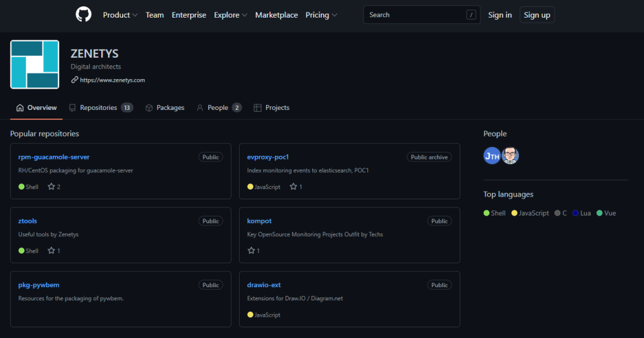
Task: Click star icon on evproxy-poc1 repository
Action: click(x=293, y=187)
